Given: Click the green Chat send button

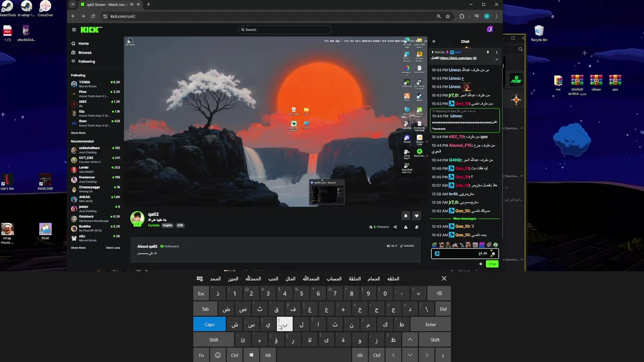Looking at the screenshot, I should (492, 264).
